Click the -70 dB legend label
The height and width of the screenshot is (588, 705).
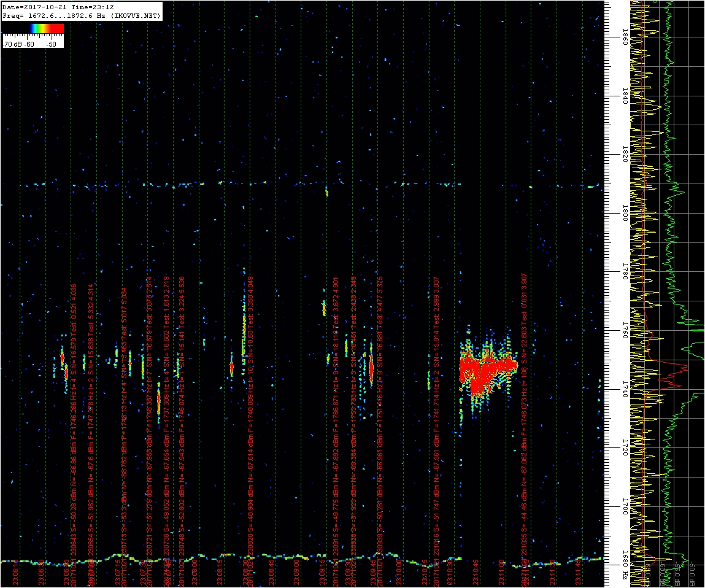coord(13,45)
